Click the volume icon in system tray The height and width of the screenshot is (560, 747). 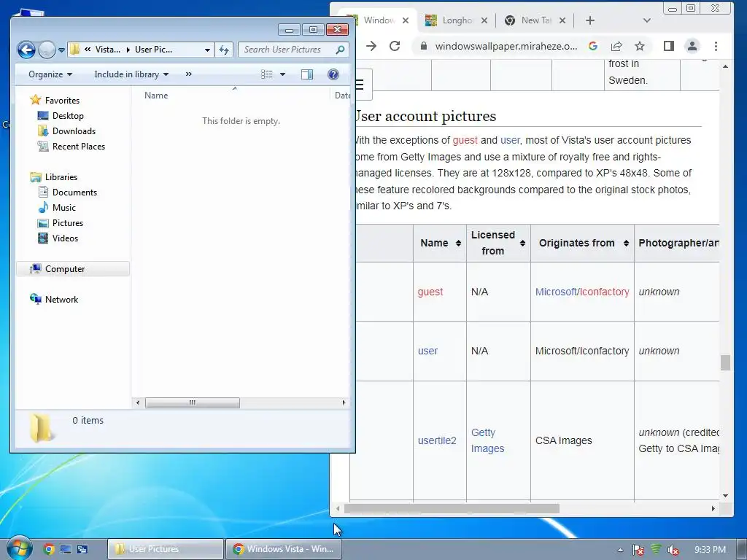pos(673,550)
